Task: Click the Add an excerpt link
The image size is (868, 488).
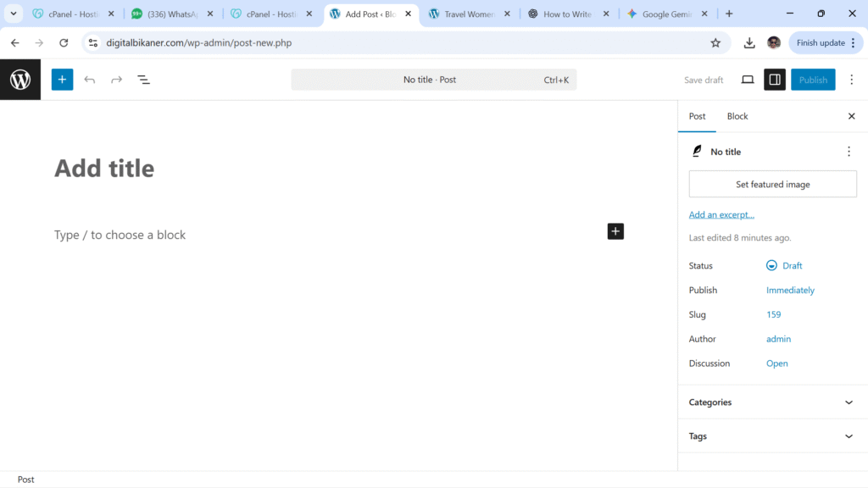Action: tap(721, 215)
